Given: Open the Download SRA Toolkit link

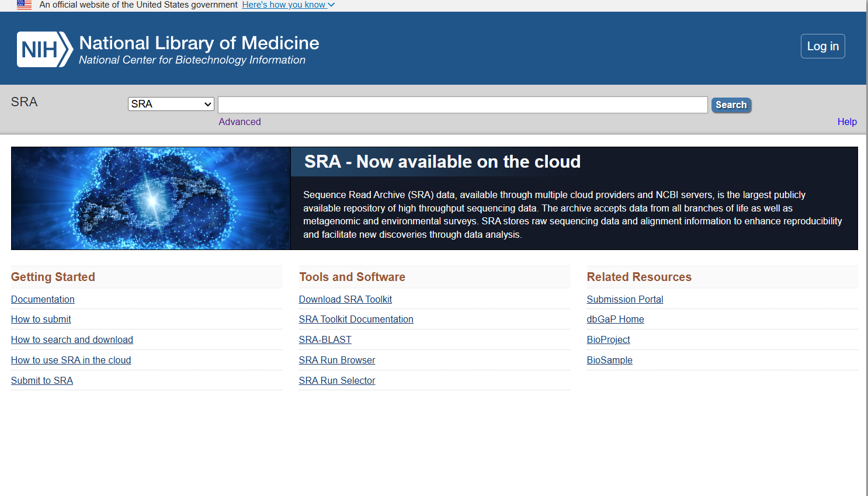Looking at the screenshot, I should click(345, 299).
